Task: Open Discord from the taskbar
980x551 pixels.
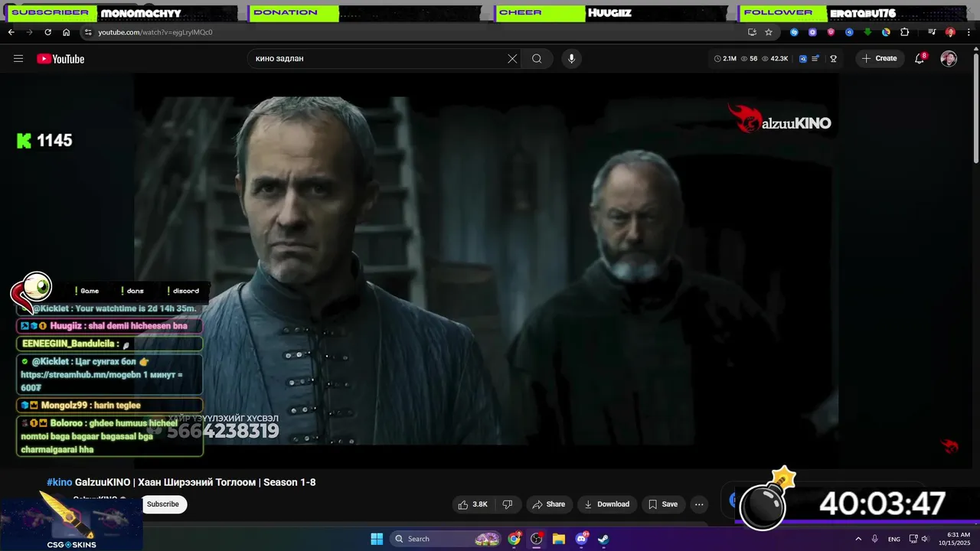Action: [x=581, y=539]
